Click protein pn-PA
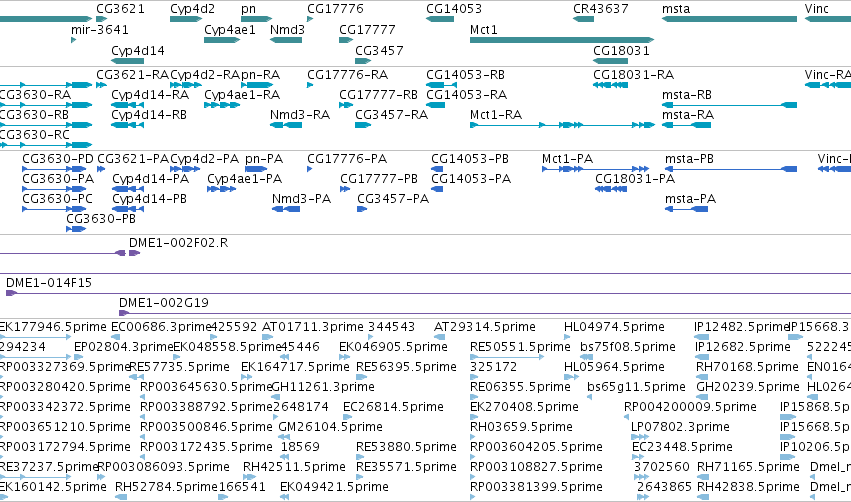 coord(264,158)
